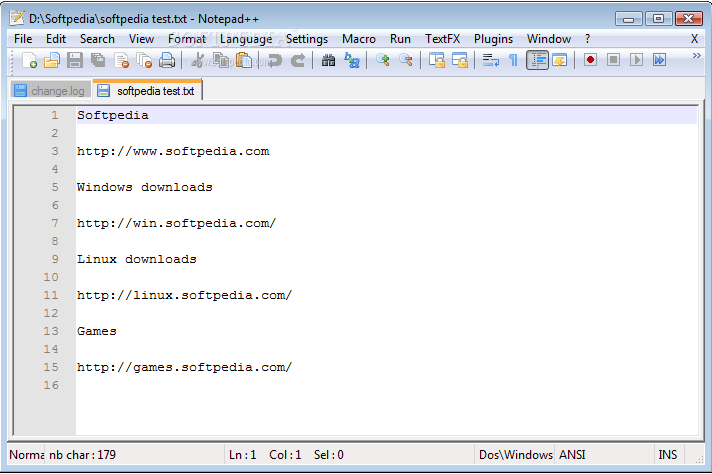Image resolution: width=712 pixels, height=474 pixels.
Task: Open Find with the binoculars icon
Action: pyautogui.click(x=328, y=60)
